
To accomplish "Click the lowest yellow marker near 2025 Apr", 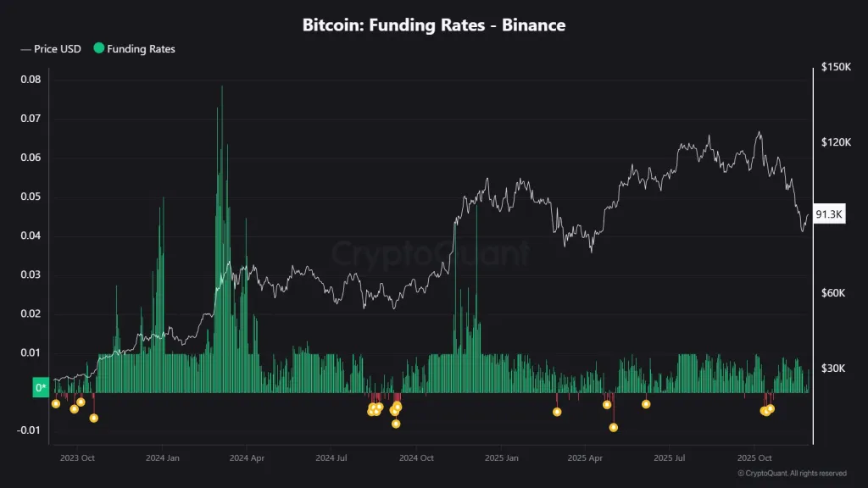I will [614, 427].
